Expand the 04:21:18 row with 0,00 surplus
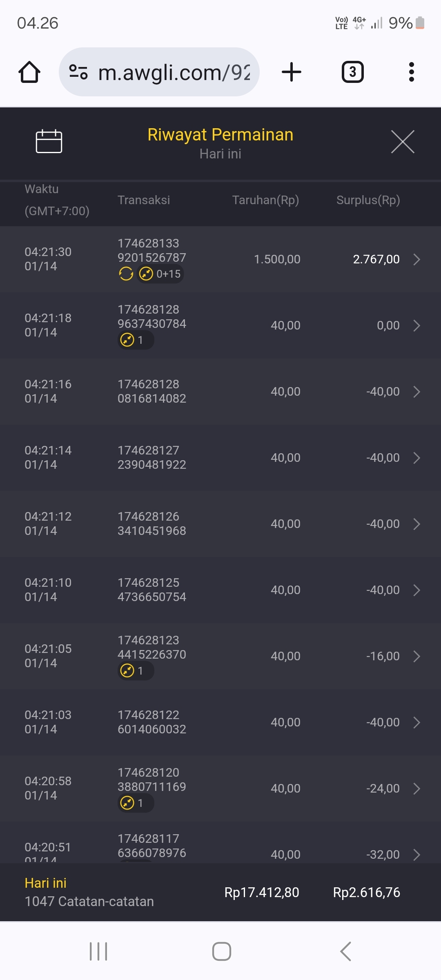Image resolution: width=441 pixels, height=980 pixels. (416, 325)
